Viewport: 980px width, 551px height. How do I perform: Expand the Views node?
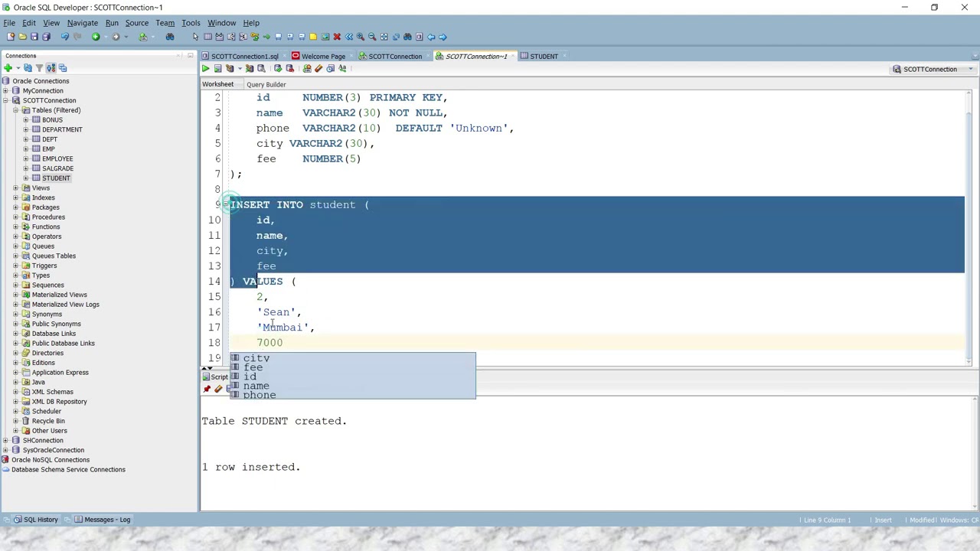(15, 188)
